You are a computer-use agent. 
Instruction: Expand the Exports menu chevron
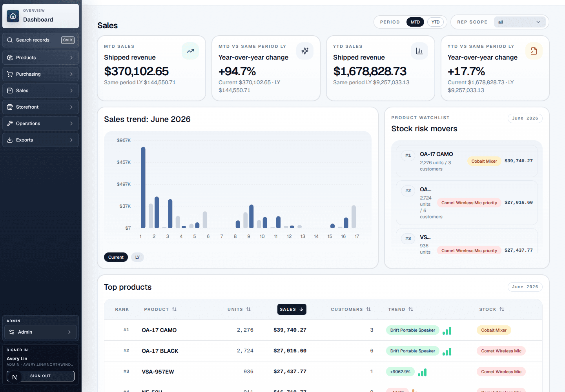[71, 140]
